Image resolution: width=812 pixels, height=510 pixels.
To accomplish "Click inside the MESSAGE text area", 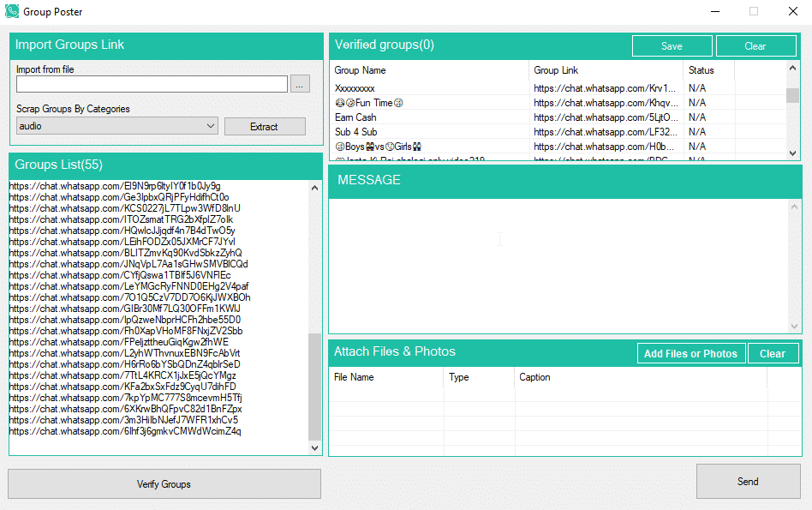I will tap(558, 266).
